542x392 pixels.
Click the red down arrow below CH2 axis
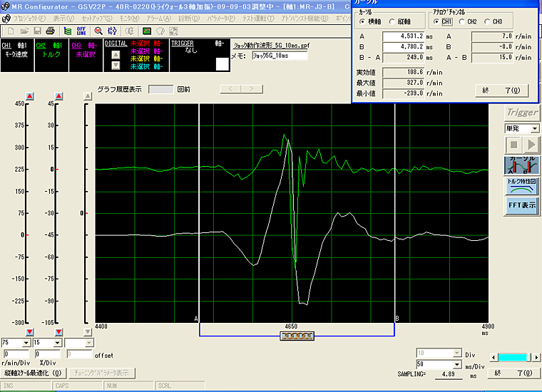pyautogui.click(x=58, y=332)
